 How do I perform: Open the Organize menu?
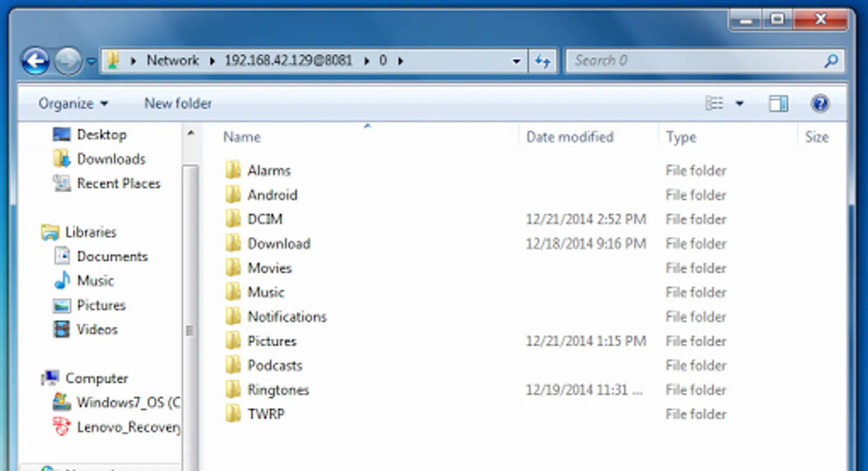(x=73, y=104)
